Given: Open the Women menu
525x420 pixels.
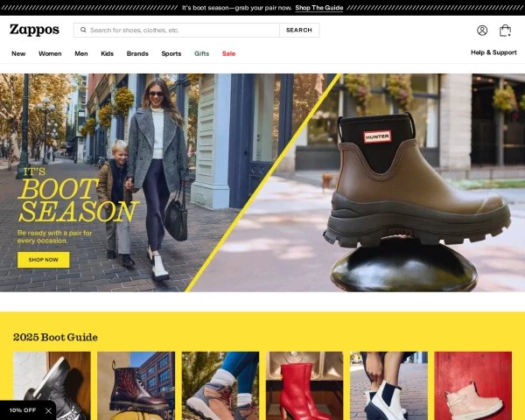Looking at the screenshot, I should pyautogui.click(x=50, y=53).
